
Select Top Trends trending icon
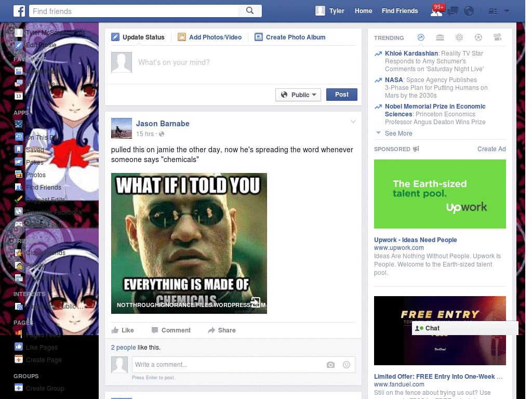(x=421, y=37)
